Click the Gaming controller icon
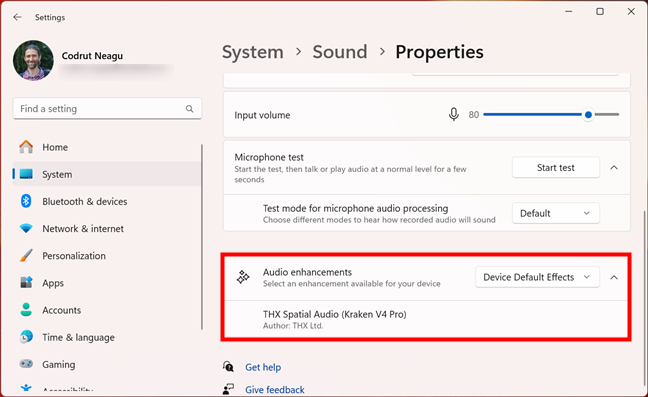The height and width of the screenshot is (397, 648). click(26, 364)
